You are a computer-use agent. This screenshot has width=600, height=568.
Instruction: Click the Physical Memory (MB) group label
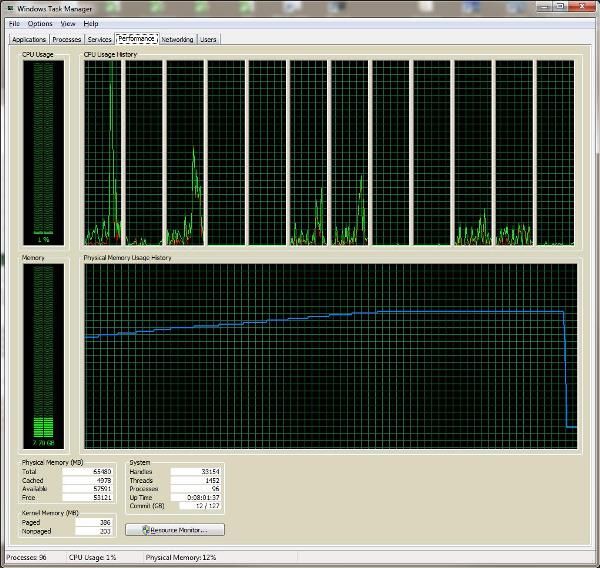tap(52, 462)
